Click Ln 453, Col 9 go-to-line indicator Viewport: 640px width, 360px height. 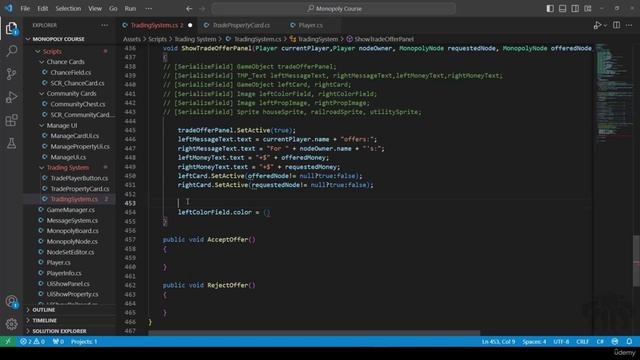click(498, 341)
